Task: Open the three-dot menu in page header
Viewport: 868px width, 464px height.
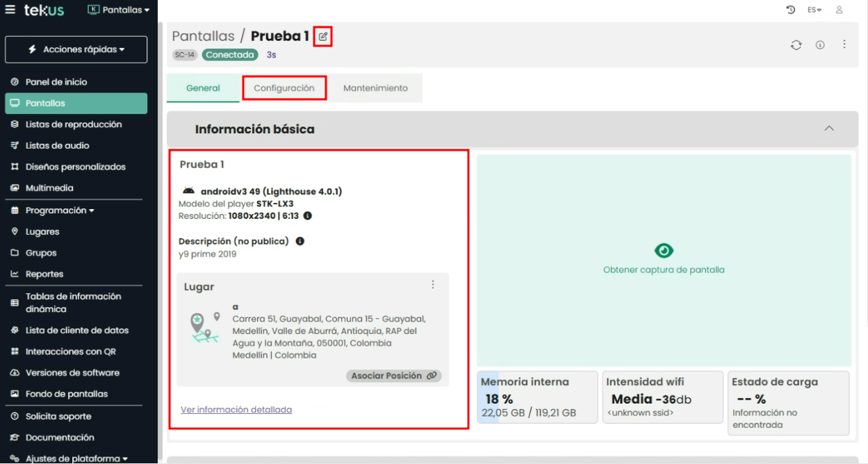Action: click(844, 44)
